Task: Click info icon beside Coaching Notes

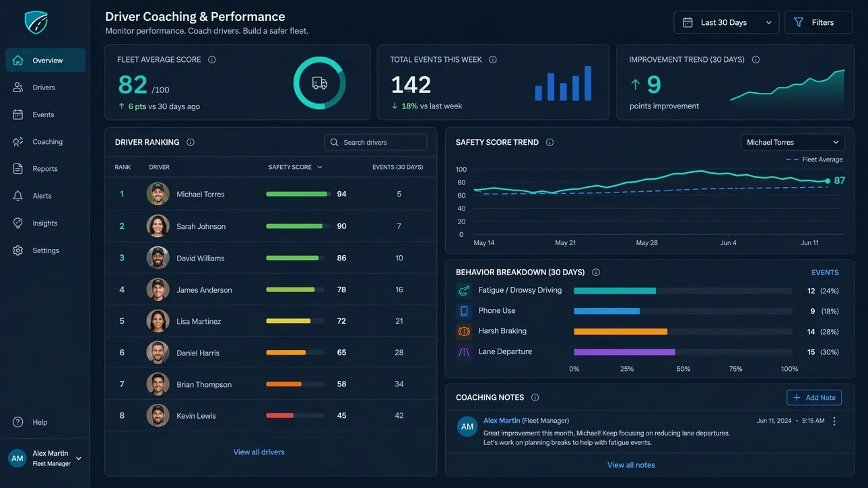Action: pos(535,397)
